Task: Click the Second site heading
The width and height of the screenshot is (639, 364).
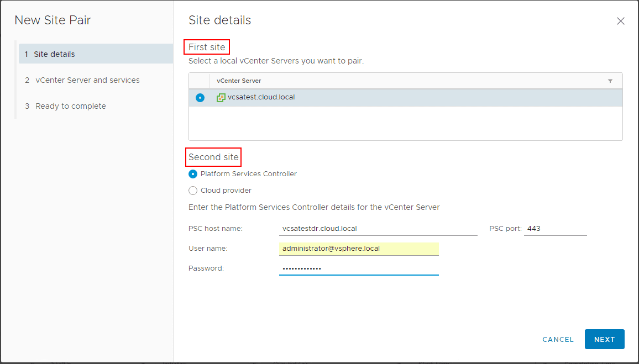Action: (x=213, y=157)
